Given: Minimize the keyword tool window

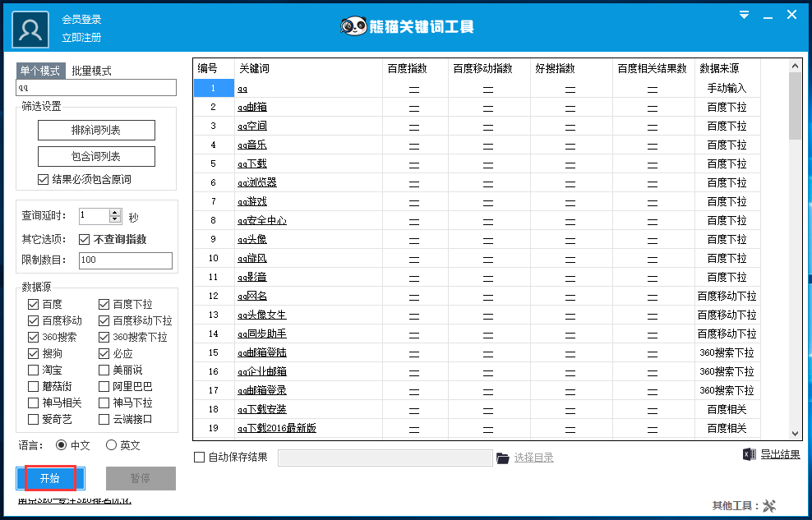Looking at the screenshot, I should [x=768, y=16].
